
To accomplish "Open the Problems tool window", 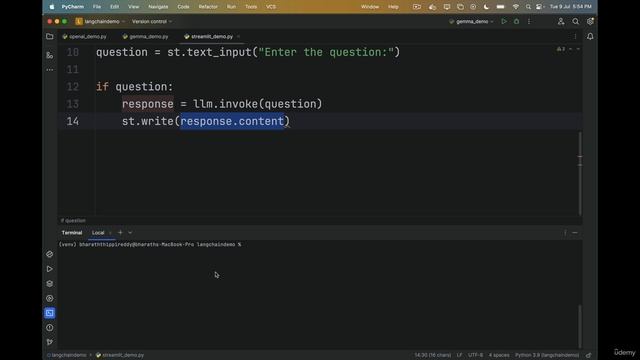I will 49,328.
